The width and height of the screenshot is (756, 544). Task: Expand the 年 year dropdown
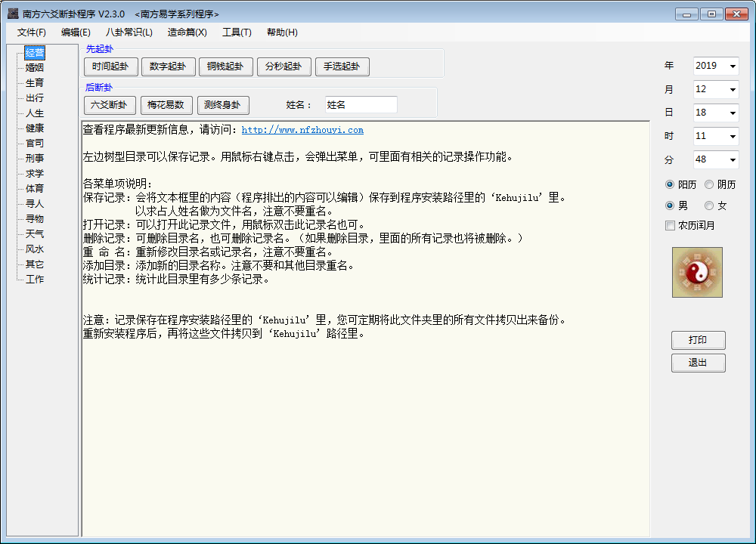tap(733, 66)
